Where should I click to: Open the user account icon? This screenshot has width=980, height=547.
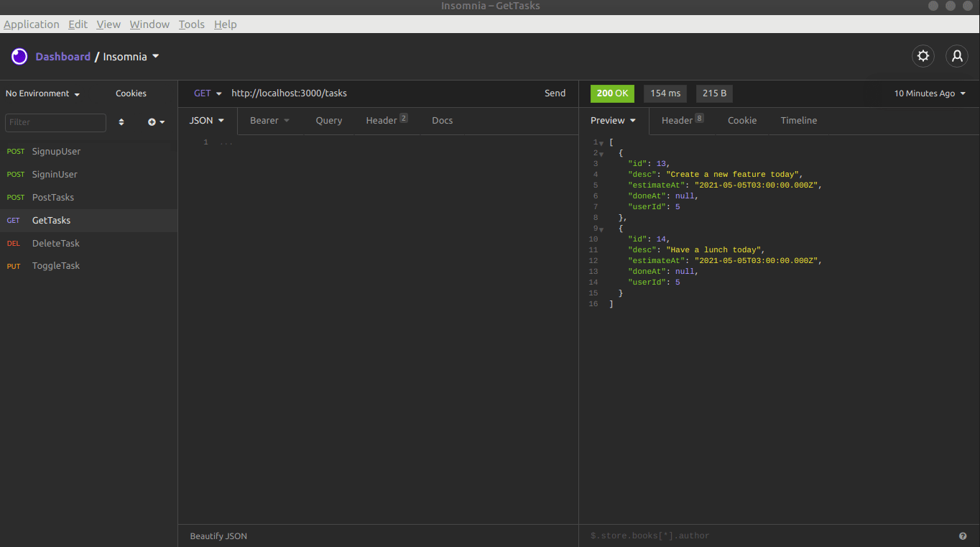[x=957, y=56]
